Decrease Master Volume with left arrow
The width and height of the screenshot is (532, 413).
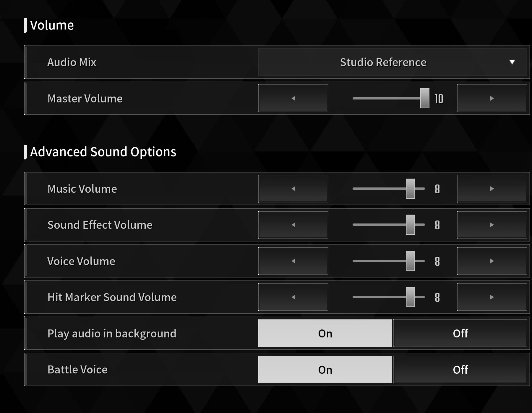[x=293, y=98]
